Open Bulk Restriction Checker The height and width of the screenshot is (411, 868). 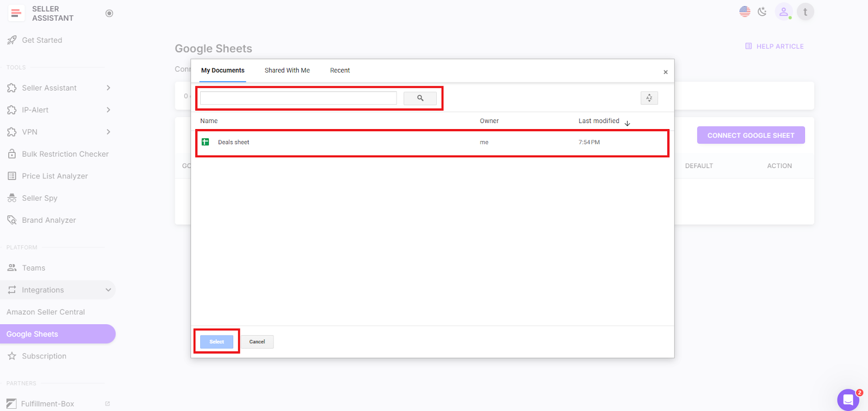(65, 154)
